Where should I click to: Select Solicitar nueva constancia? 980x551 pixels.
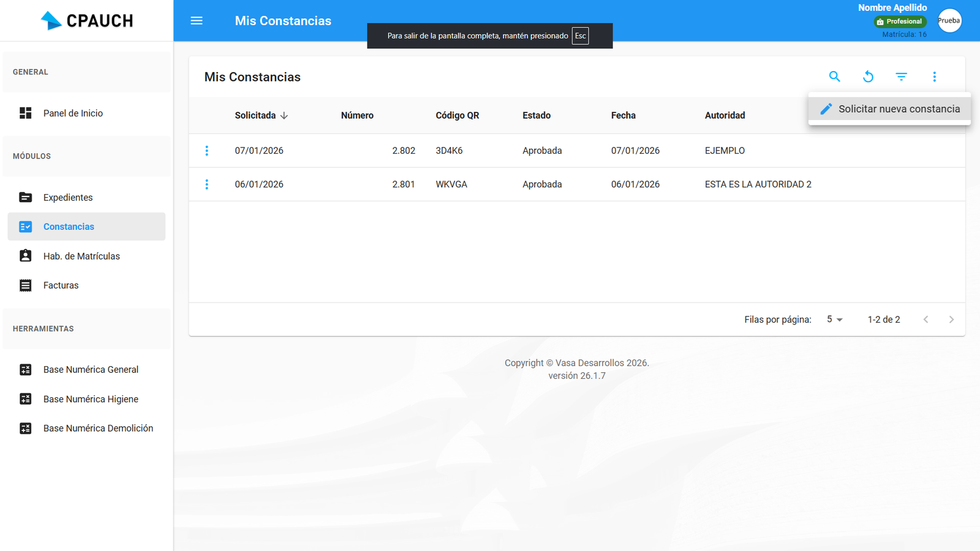pos(890,109)
